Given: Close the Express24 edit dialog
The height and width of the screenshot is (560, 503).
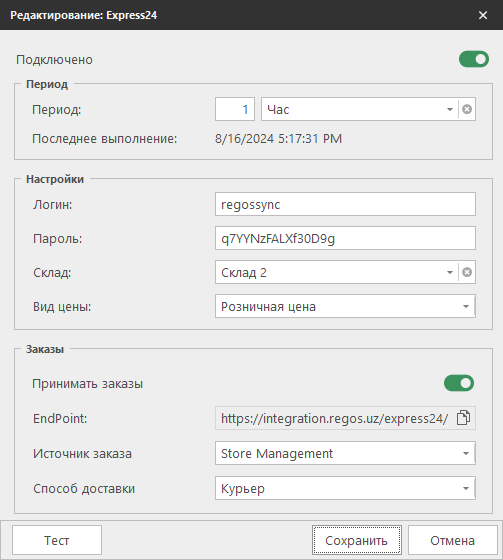Looking at the screenshot, I should [x=483, y=15].
